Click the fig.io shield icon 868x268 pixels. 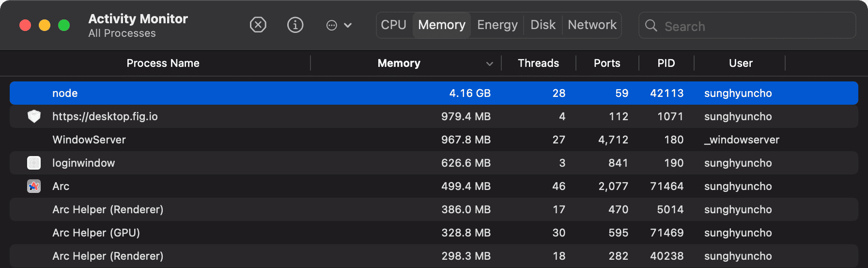34,116
